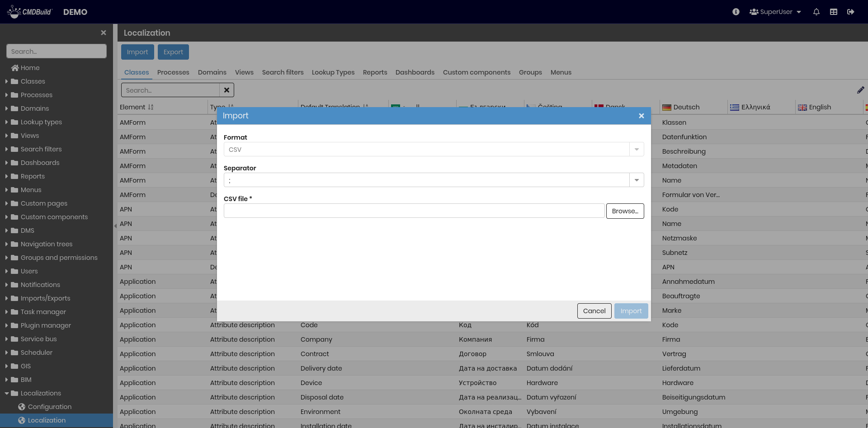Open Configuration under Localizations
The height and width of the screenshot is (428, 868).
tap(49, 407)
